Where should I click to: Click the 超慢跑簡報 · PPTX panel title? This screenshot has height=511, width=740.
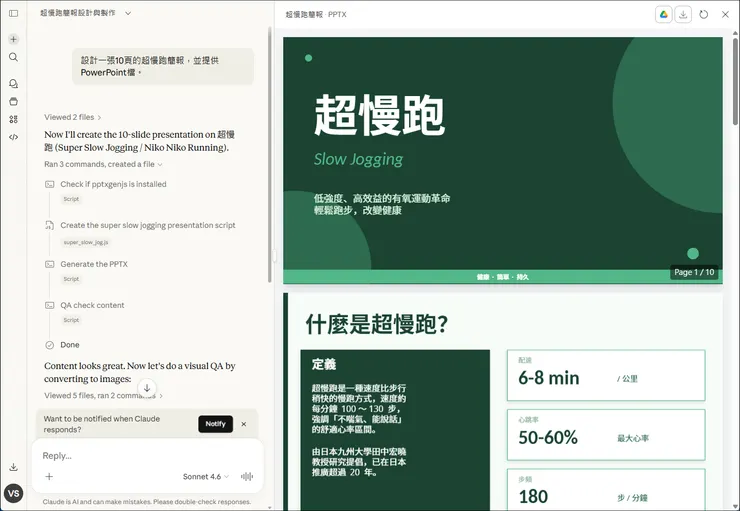[316, 15]
